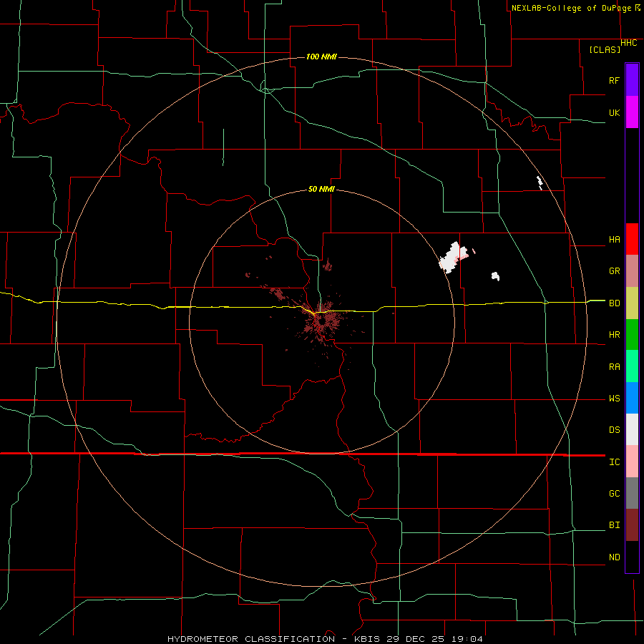Click the purple RF legend color swatch
The width and height of the screenshot is (644, 644).
pyautogui.click(x=632, y=80)
